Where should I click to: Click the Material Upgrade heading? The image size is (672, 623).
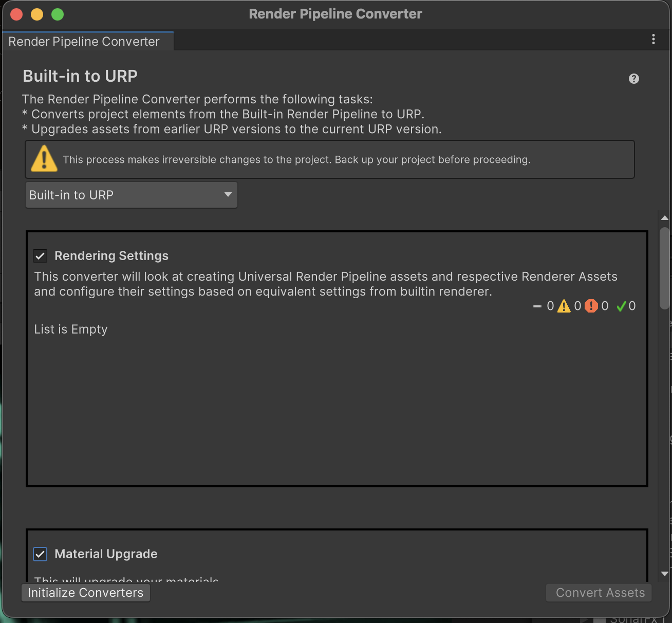coord(106,554)
